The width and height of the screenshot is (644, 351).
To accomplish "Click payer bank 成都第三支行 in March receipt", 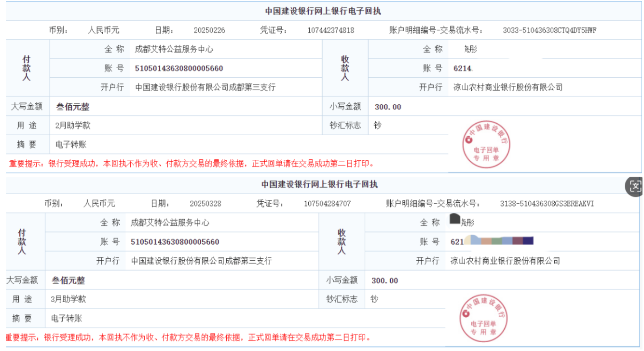I will coord(202,261).
